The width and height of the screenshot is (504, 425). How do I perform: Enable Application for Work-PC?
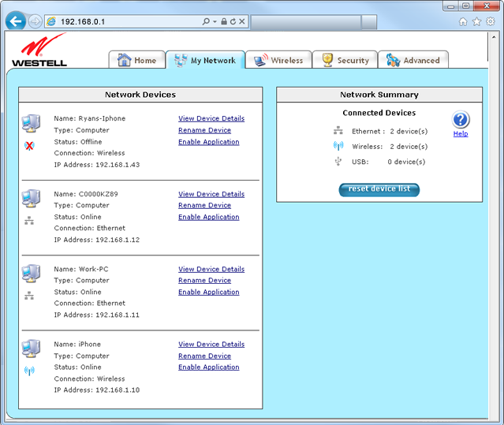(209, 293)
